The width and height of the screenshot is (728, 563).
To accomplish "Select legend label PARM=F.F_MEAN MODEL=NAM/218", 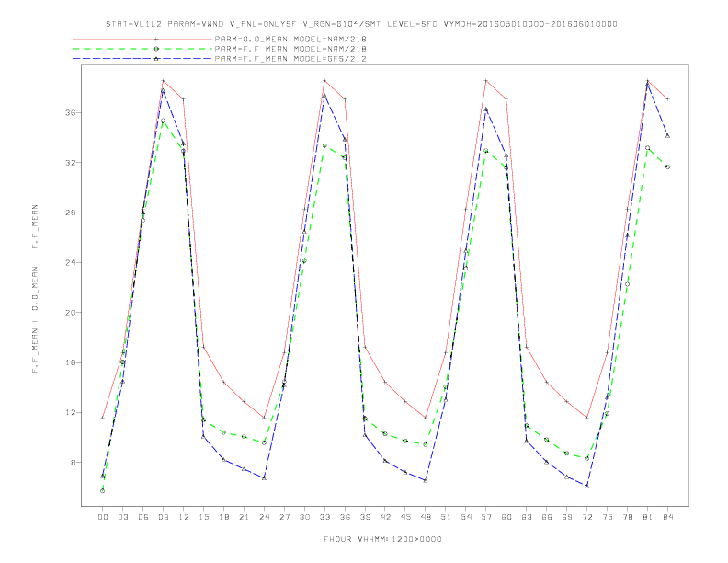I will coord(290,49).
